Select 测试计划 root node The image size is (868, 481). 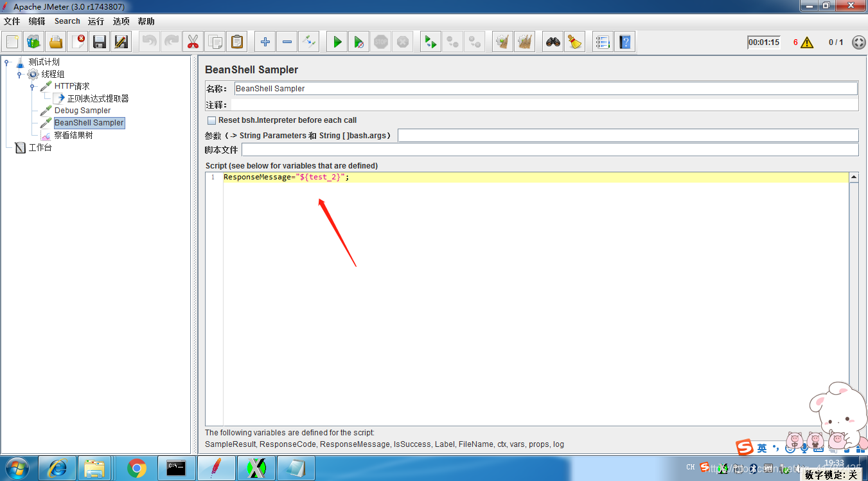44,62
